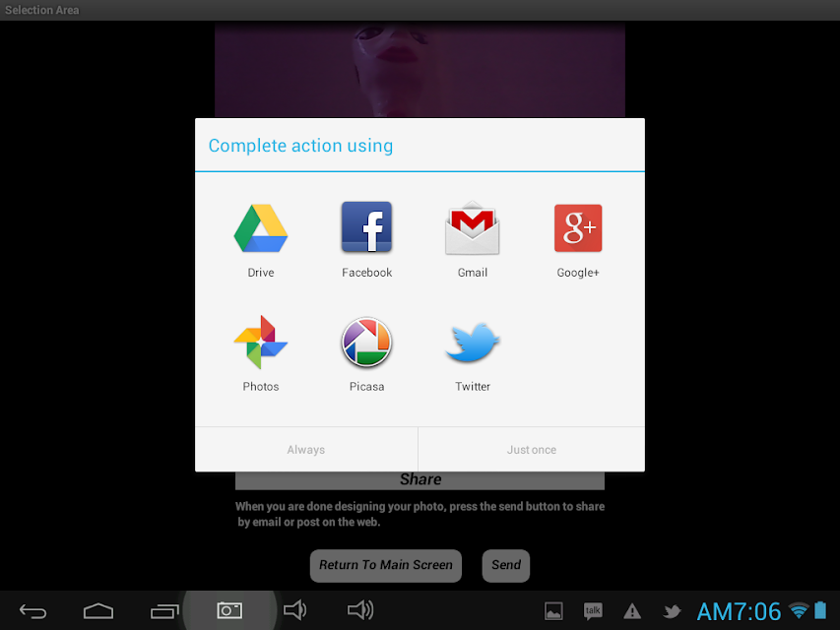Viewport: 840px width, 630px height.
Task: Tap the Wi-Fi signal status icon
Action: pos(800,610)
